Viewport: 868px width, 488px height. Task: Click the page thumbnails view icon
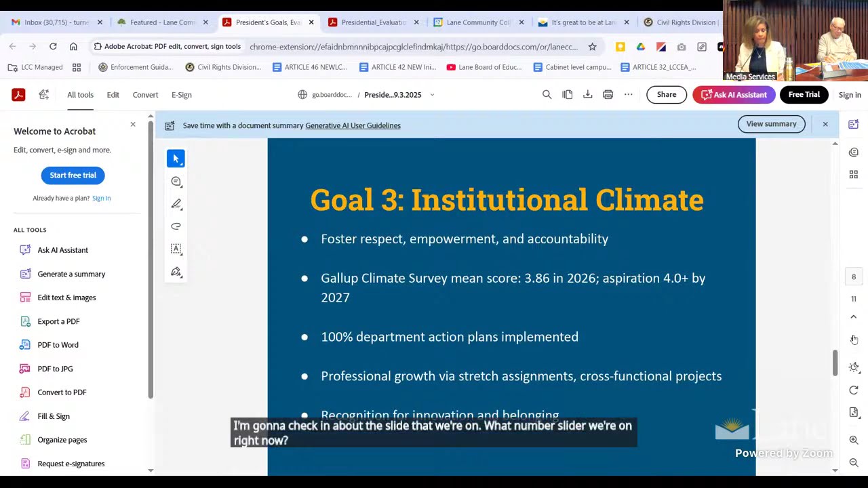568,95
